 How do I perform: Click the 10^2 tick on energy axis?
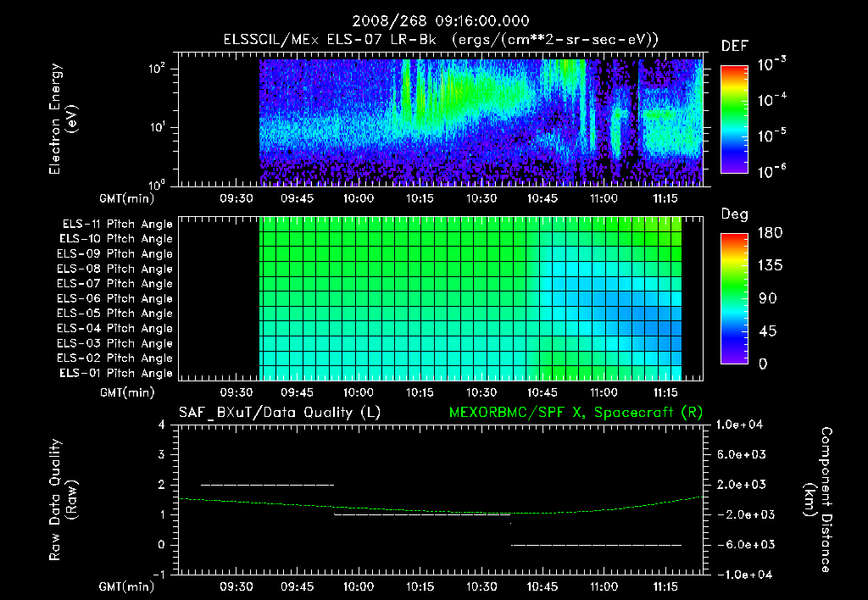click(156, 69)
